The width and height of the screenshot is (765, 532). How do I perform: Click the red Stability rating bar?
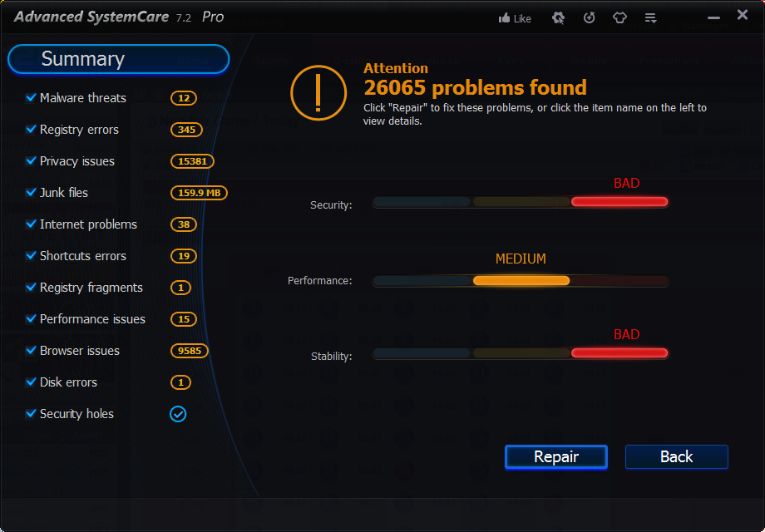(x=619, y=353)
